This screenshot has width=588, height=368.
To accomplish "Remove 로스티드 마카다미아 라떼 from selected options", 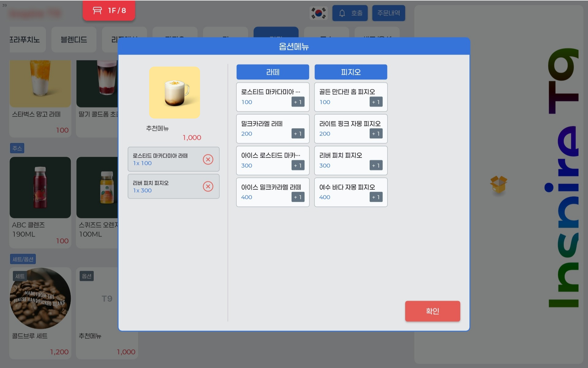I will [208, 159].
